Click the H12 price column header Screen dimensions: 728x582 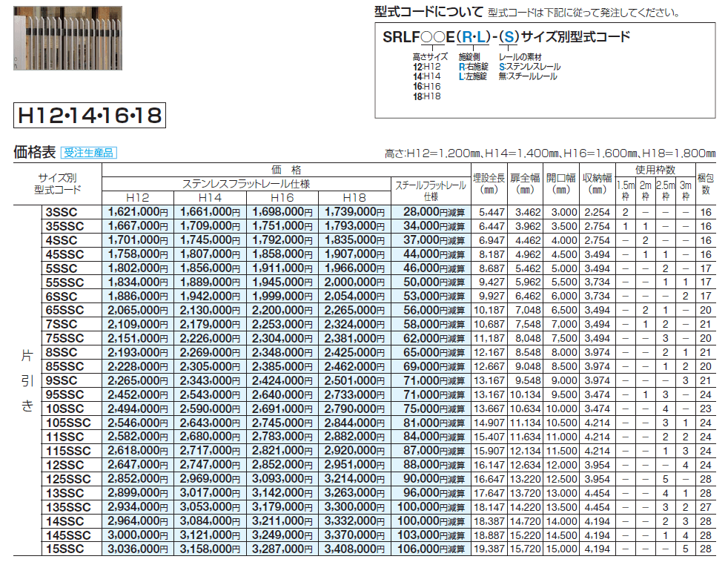[x=137, y=197]
